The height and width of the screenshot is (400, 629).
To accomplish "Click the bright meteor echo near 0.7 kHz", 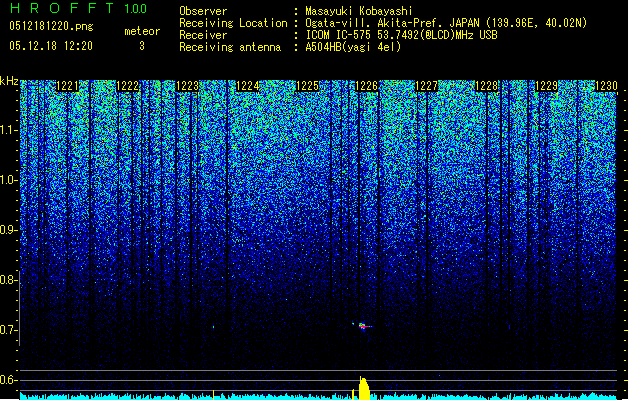I will tap(364, 326).
